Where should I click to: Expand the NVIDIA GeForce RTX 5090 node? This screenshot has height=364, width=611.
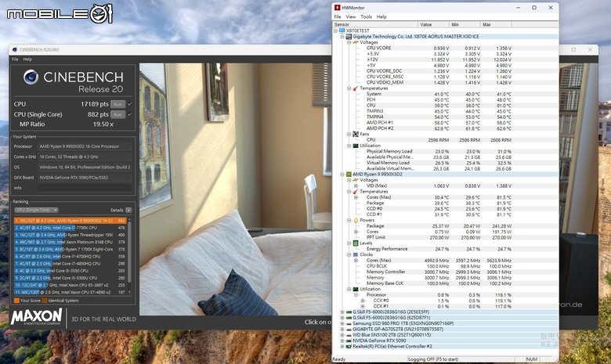click(342, 341)
